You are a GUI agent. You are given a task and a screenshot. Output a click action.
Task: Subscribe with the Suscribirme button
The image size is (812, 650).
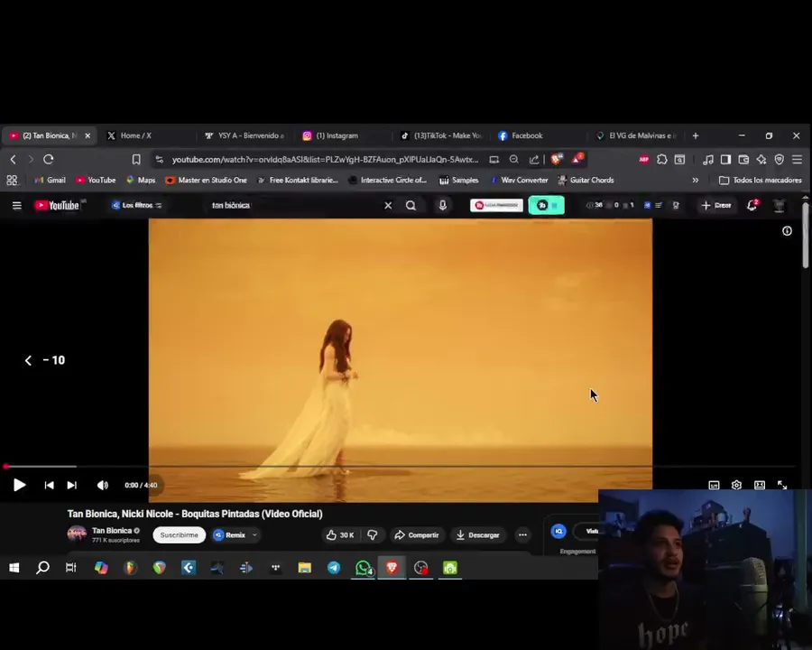pos(180,535)
